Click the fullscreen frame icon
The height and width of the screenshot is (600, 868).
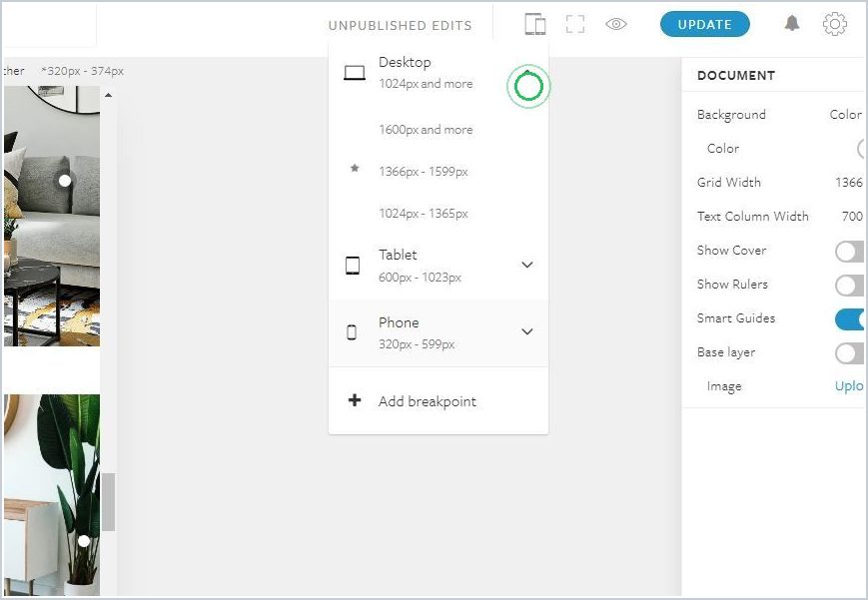(575, 24)
